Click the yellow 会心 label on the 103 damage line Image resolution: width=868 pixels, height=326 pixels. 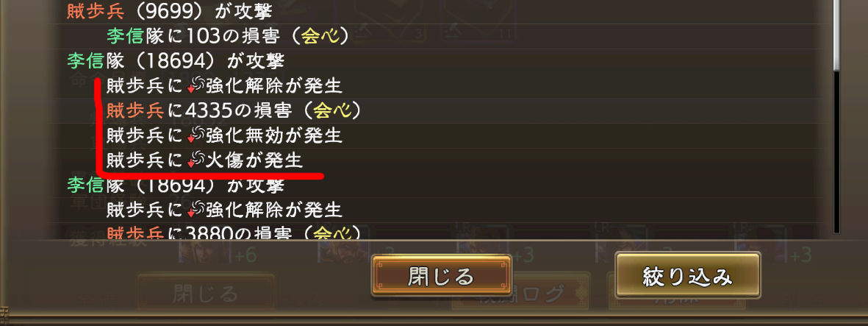point(316,37)
